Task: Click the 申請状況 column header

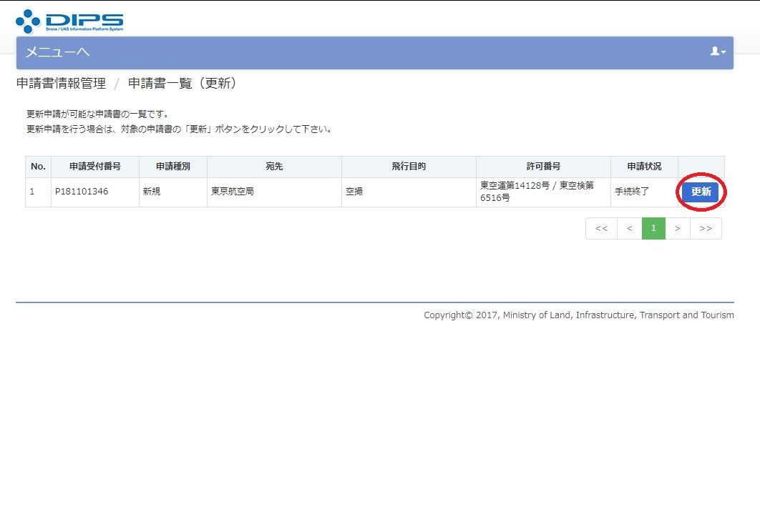Action: click(x=644, y=167)
